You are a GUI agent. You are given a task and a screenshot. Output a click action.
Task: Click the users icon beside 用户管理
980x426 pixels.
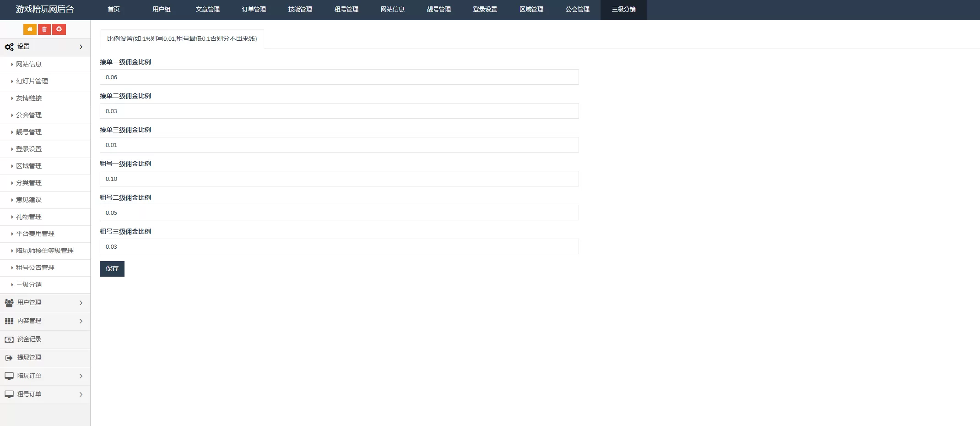pos(9,303)
